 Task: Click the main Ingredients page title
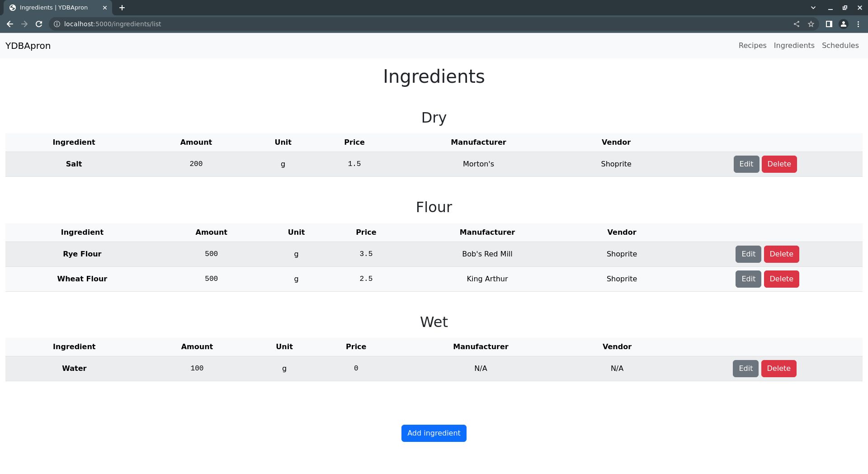(x=434, y=76)
